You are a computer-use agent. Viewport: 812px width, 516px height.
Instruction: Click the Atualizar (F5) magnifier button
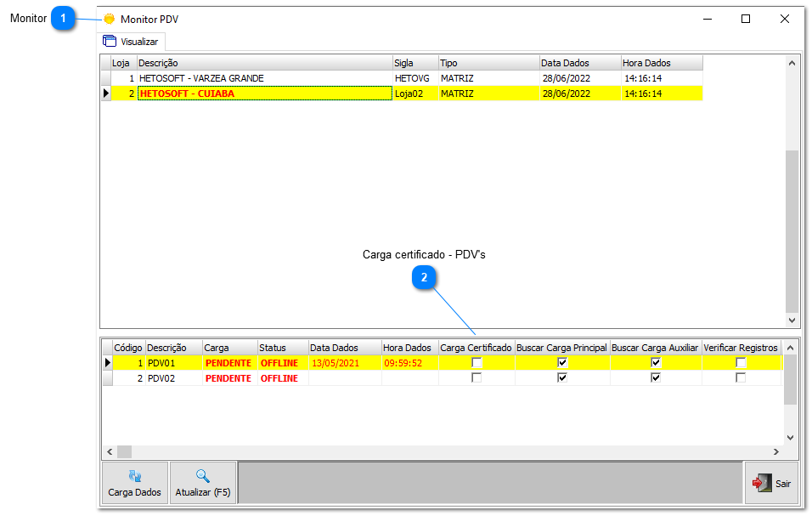point(202,477)
